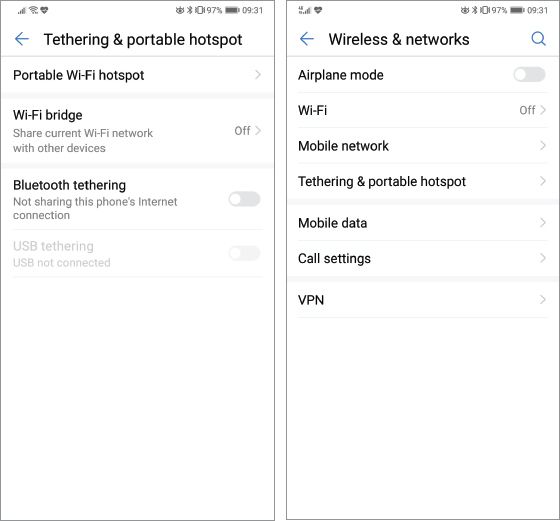
Task: Tap back arrow on Wireless & networks screen
Action: pyautogui.click(x=307, y=39)
